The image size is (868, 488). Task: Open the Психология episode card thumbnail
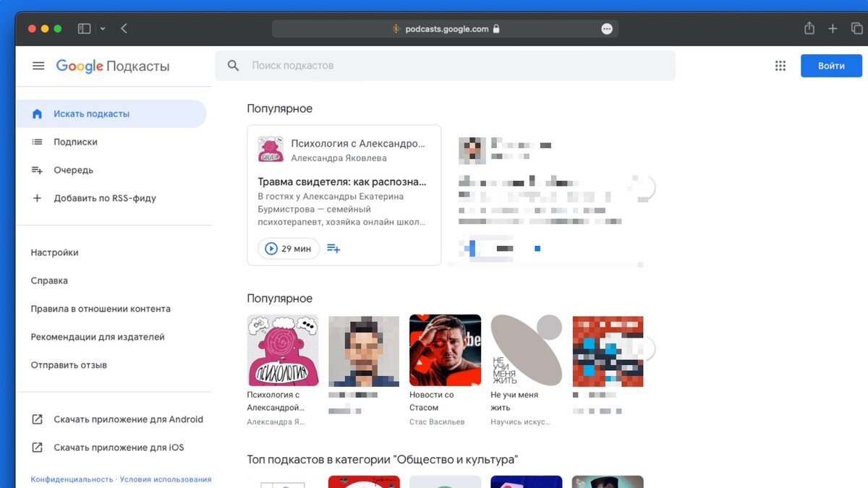click(x=271, y=150)
